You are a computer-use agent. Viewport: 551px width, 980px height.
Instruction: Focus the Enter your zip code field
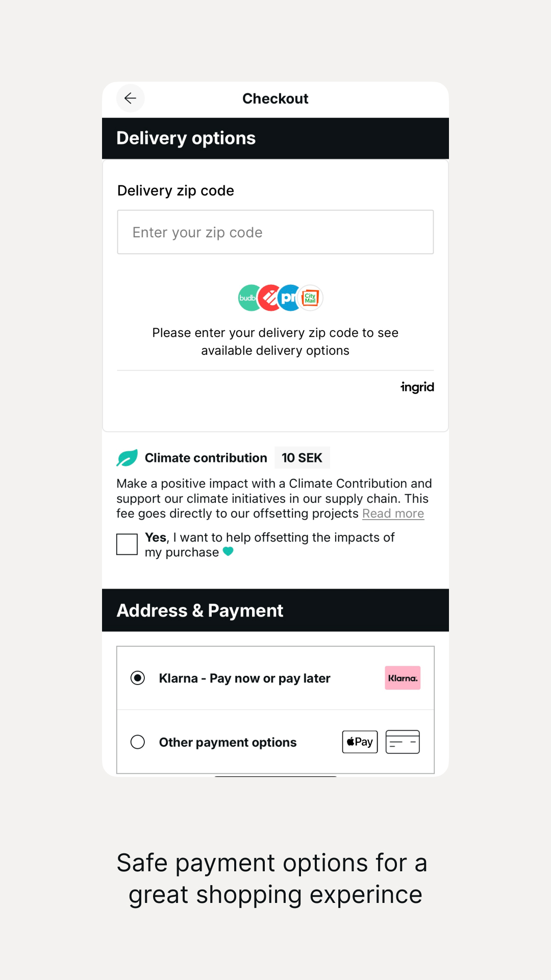(275, 232)
